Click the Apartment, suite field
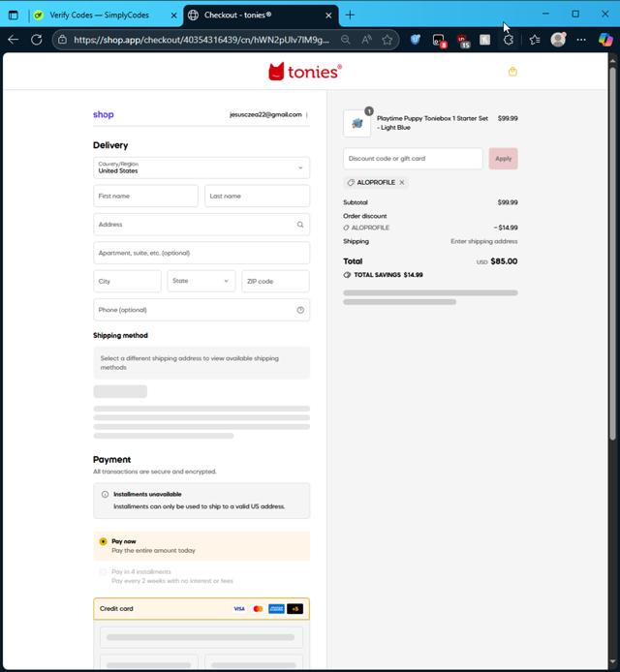The width and height of the screenshot is (620, 672). (201, 253)
